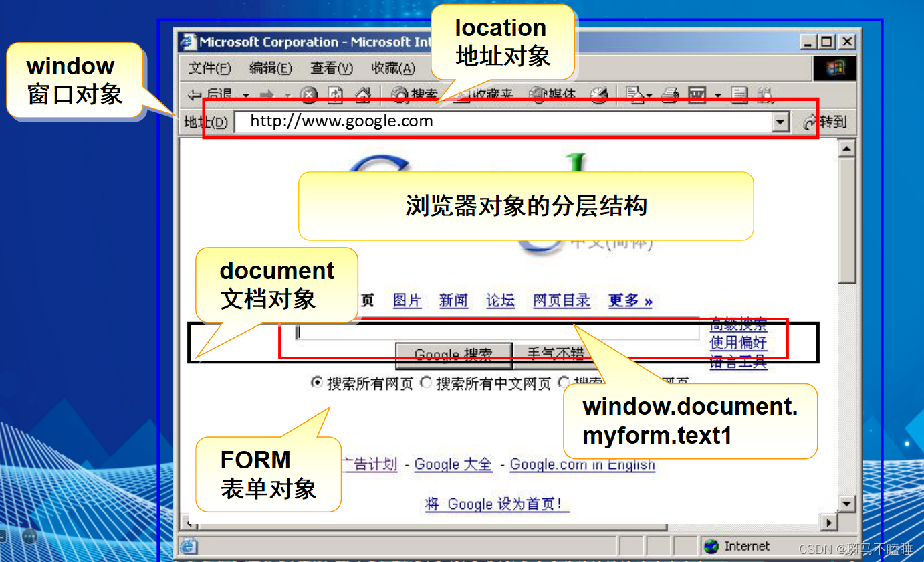Open the 收藏(A) menu

pyautogui.click(x=393, y=68)
